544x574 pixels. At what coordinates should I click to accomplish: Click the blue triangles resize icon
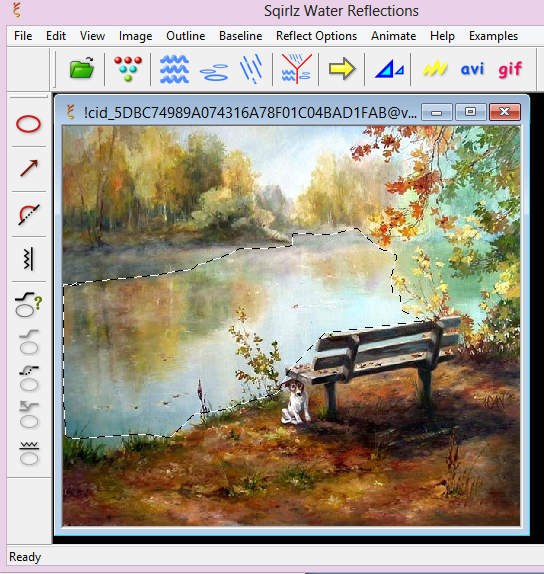(389, 69)
